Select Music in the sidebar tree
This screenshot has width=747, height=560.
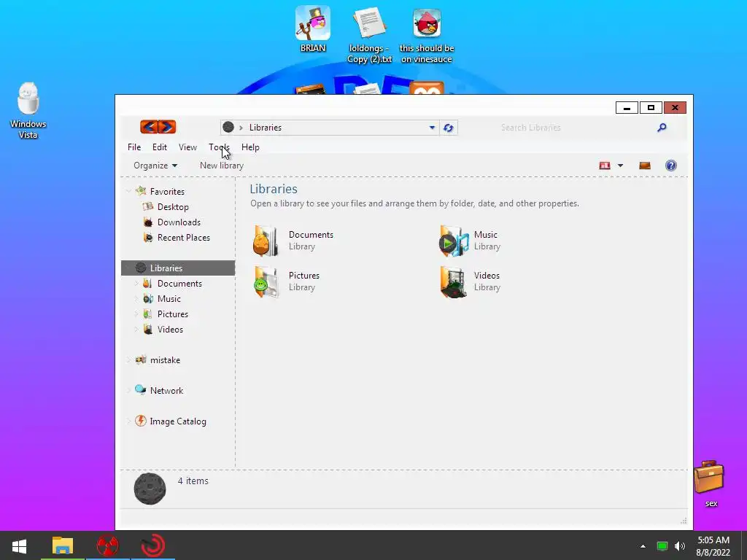pyautogui.click(x=169, y=298)
